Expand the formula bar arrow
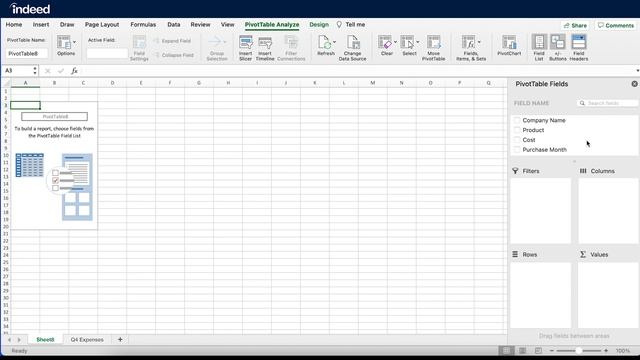This screenshot has height=360, width=640. coord(637,71)
